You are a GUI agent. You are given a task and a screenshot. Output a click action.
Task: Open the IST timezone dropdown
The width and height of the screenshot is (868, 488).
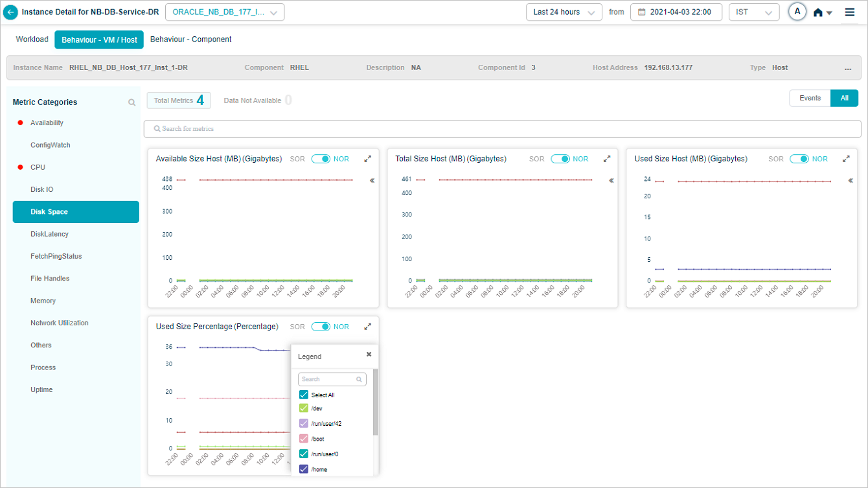click(x=753, y=12)
